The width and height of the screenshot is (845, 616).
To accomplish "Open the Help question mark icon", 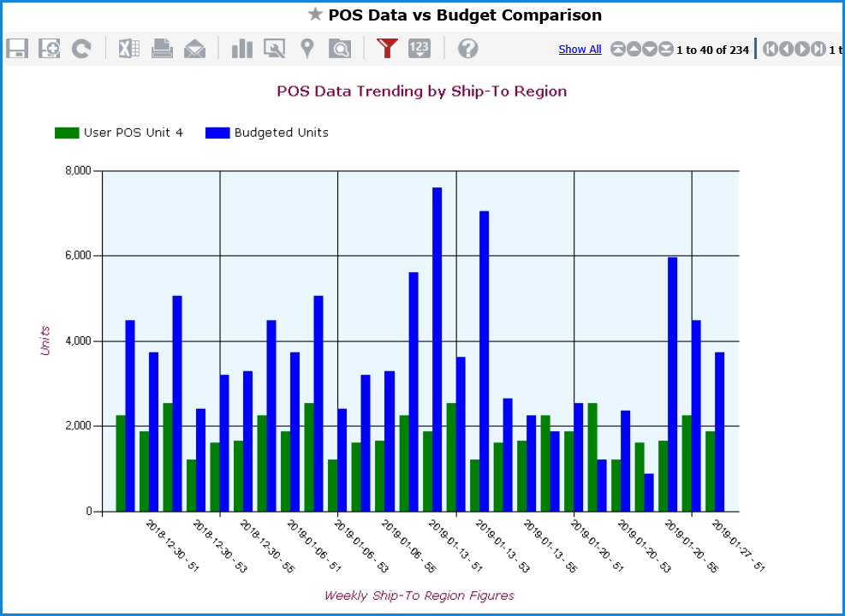I will pyautogui.click(x=467, y=49).
